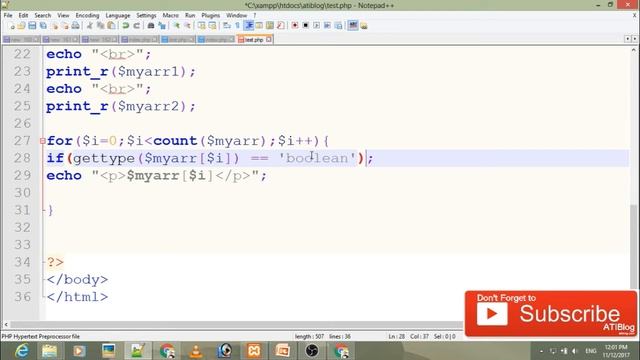The height and width of the screenshot is (360, 640).
Task: Open VLC media player from the taskbar
Action: point(196,351)
